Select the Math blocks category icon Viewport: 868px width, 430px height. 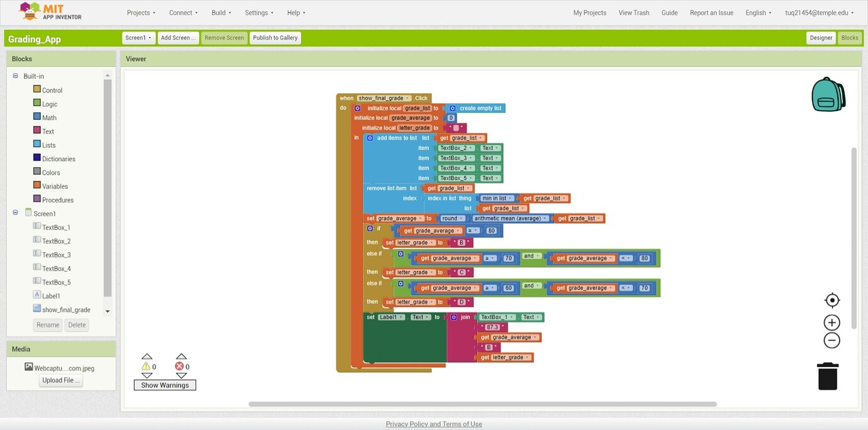37,117
